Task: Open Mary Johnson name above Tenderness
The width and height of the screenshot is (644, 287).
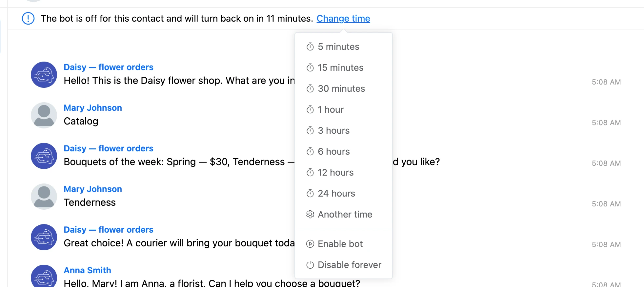Action: click(93, 189)
